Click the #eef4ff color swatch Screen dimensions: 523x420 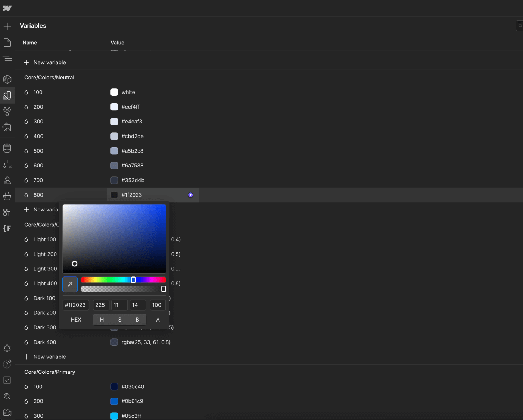[114, 107]
